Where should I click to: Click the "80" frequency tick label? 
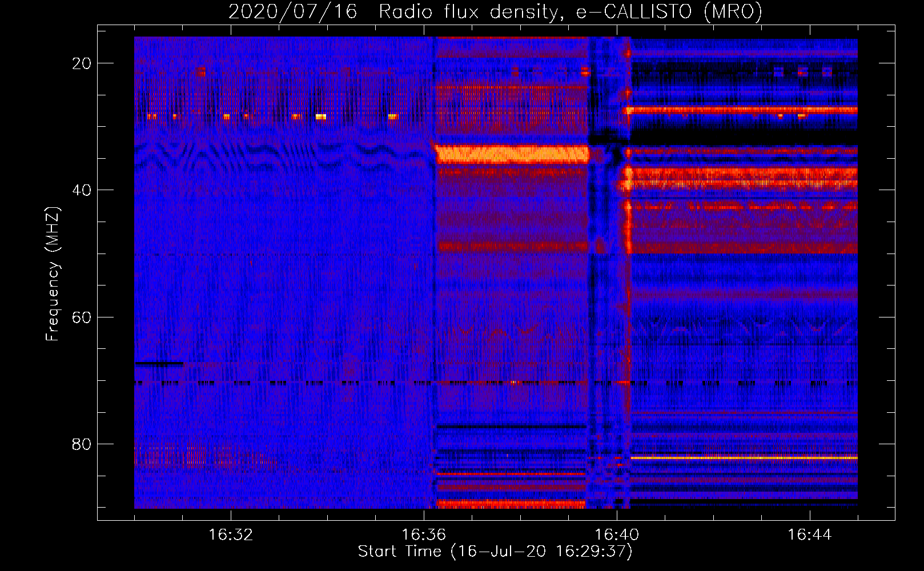[82, 444]
